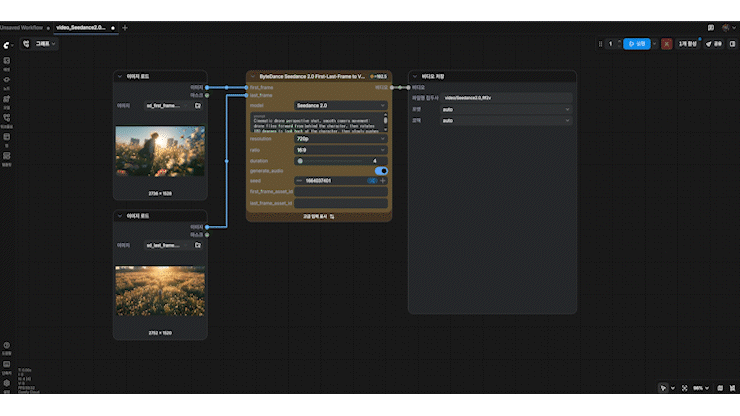
Task: Open the console icon in the lower sidebar
Action: (x=7, y=365)
